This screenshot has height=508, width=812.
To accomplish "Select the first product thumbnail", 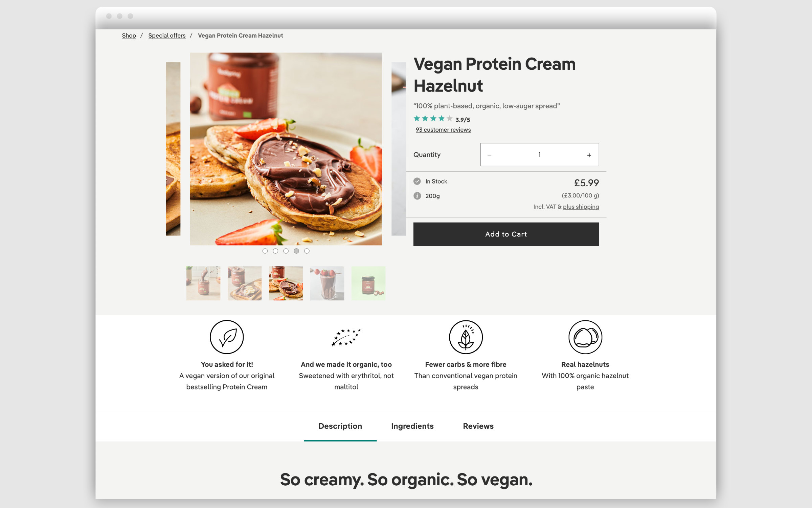I will tap(203, 283).
